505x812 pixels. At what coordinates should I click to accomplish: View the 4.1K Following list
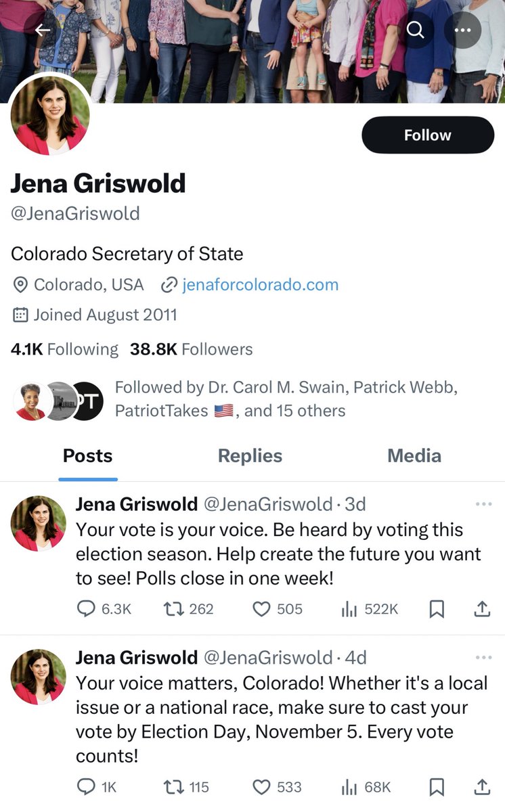click(x=64, y=349)
